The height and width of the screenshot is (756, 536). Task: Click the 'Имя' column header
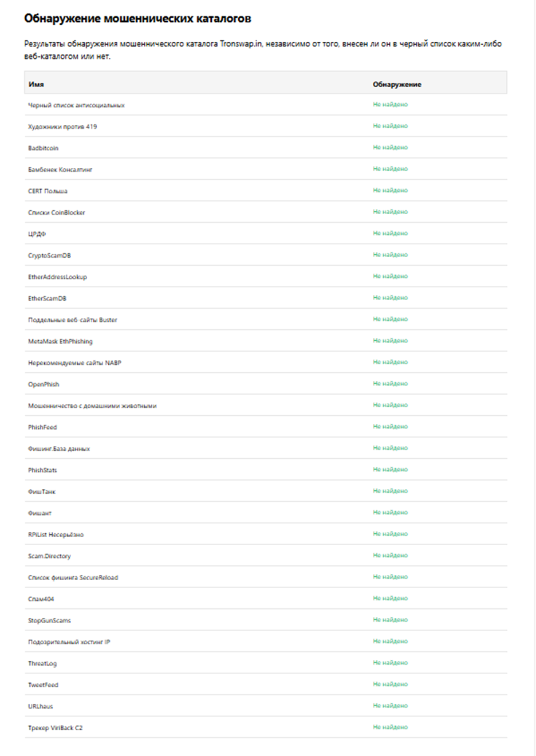coord(36,84)
